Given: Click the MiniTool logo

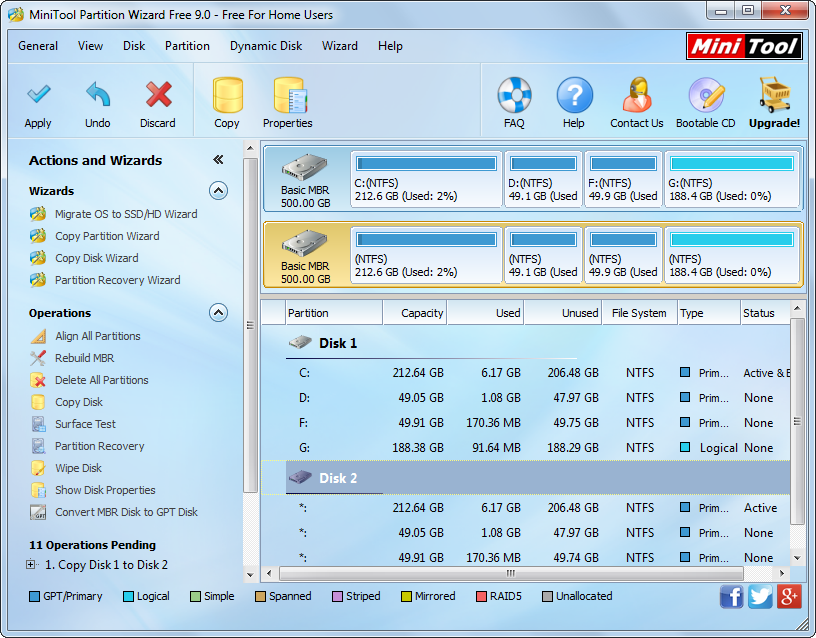Looking at the screenshot, I should 744,46.
